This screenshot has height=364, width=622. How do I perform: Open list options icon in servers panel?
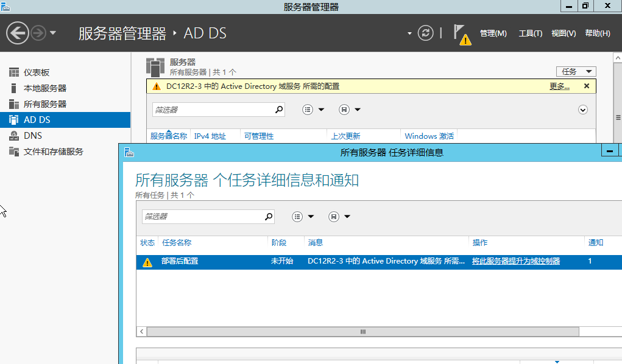tap(308, 110)
